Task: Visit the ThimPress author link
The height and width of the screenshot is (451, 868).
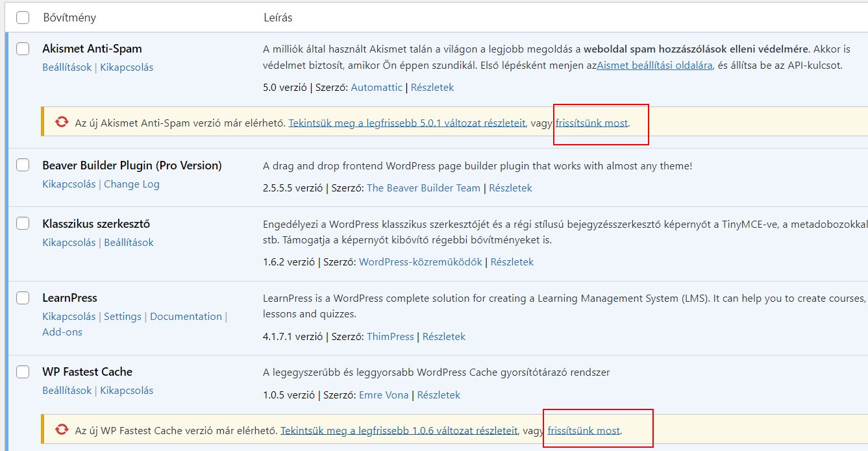Action: coord(390,336)
